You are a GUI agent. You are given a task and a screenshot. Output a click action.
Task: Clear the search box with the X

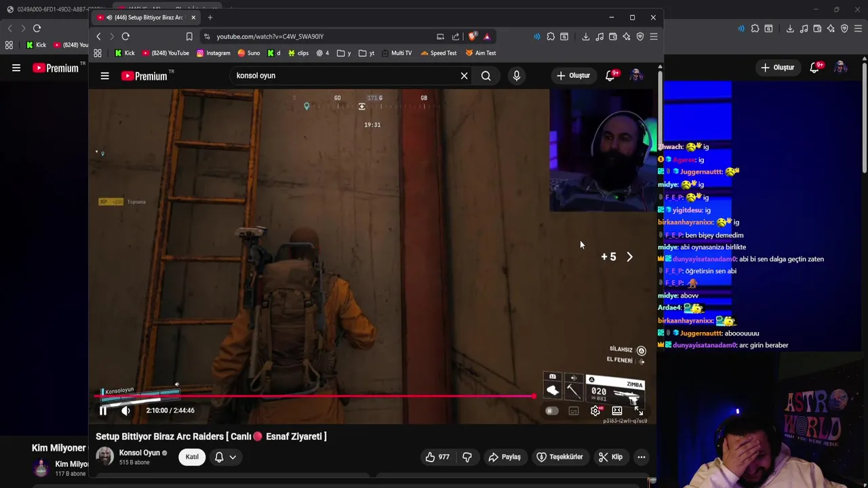[464, 76]
